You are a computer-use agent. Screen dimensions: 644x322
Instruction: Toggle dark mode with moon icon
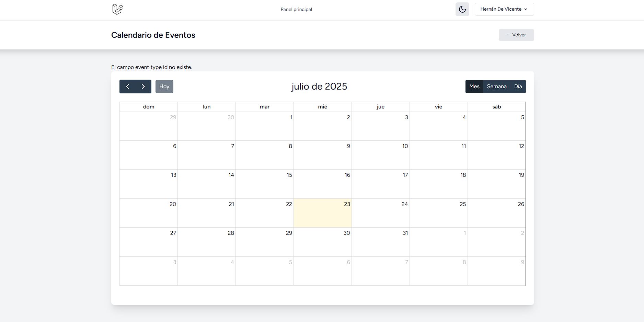(x=462, y=9)
